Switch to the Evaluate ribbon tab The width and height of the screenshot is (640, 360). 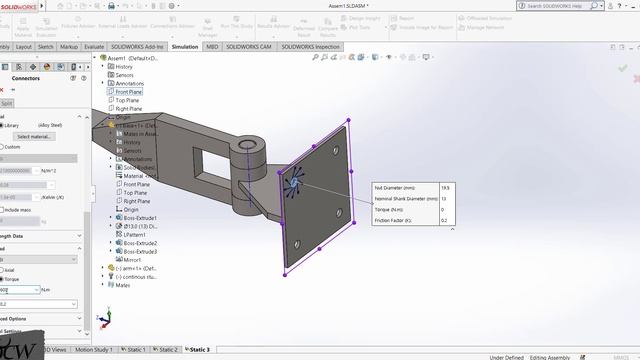(x=94, y=47)
